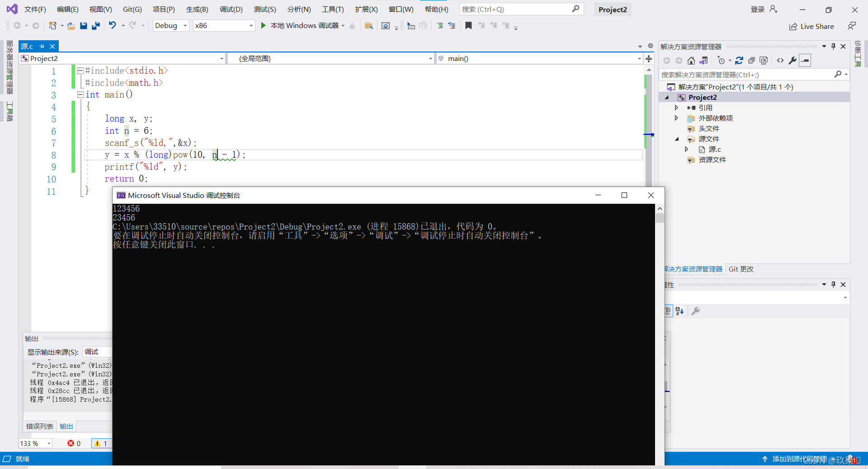Click the Save All icon
This screenshot has height=469, width=868.
pyautogui.click(x=96, y=26)
